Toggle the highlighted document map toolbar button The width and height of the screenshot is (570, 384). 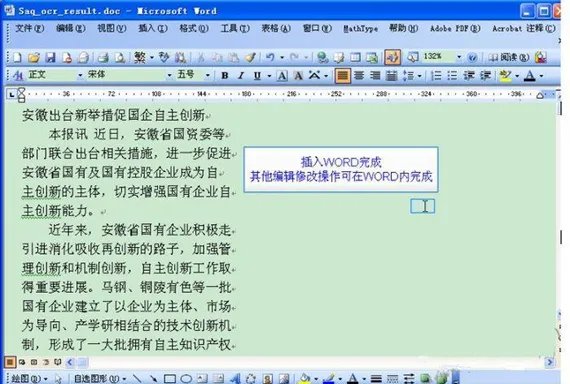393,57
